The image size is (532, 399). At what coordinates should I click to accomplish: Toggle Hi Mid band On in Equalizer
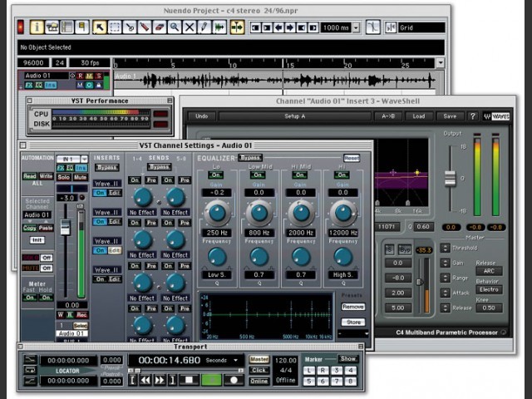click(x=300, y=175)
